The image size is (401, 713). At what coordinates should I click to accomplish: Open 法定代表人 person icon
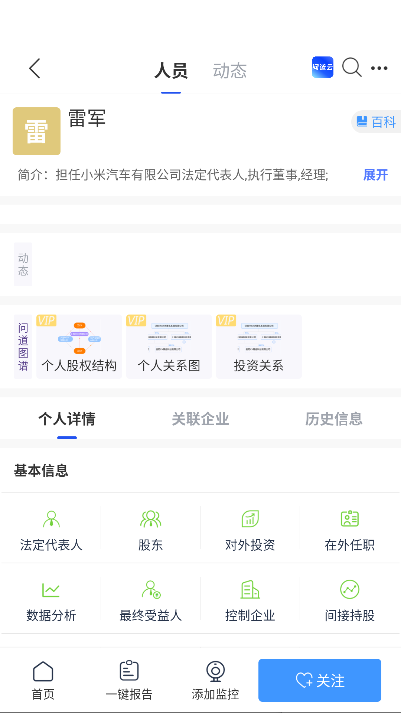(51, 519)
